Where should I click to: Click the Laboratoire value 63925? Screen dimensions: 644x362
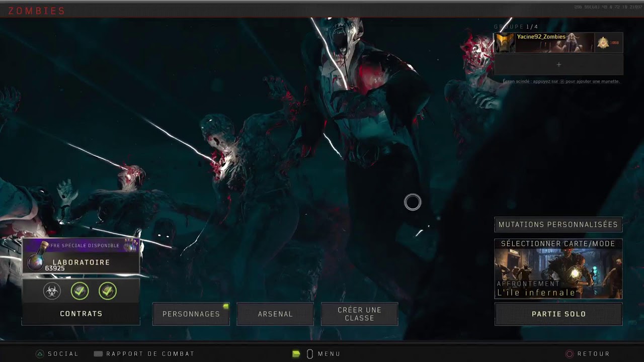[x=55, y=268]
